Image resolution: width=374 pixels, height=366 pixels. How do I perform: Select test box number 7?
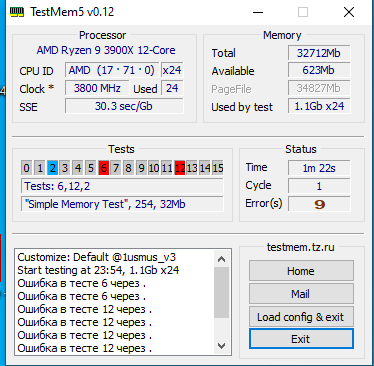[116, 168]
